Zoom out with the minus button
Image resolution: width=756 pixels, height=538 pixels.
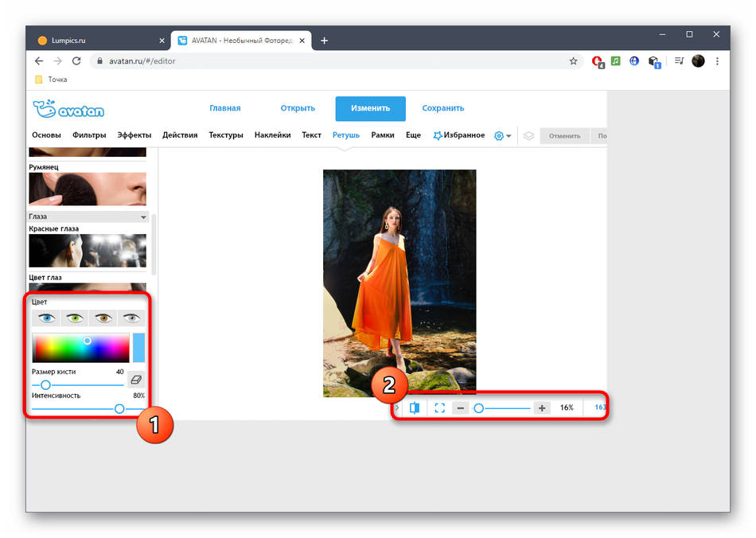point(460,407)
